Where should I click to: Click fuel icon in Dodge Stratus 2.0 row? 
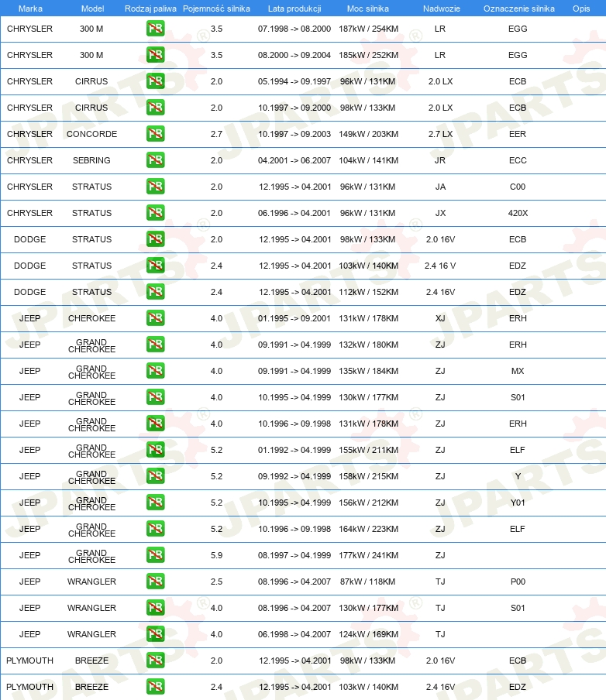point(156,239)
